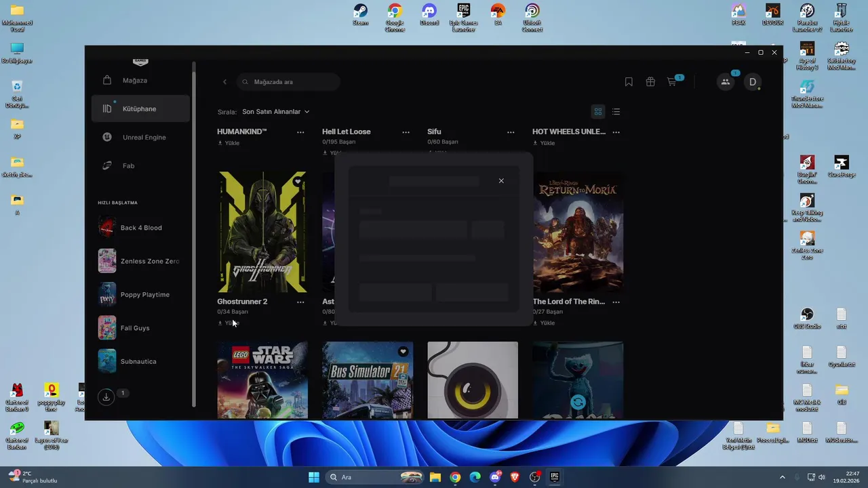This screenshot has width=868, height=488.
Task: Open the Hell Let Loose options menu
Action: (406, 132)
